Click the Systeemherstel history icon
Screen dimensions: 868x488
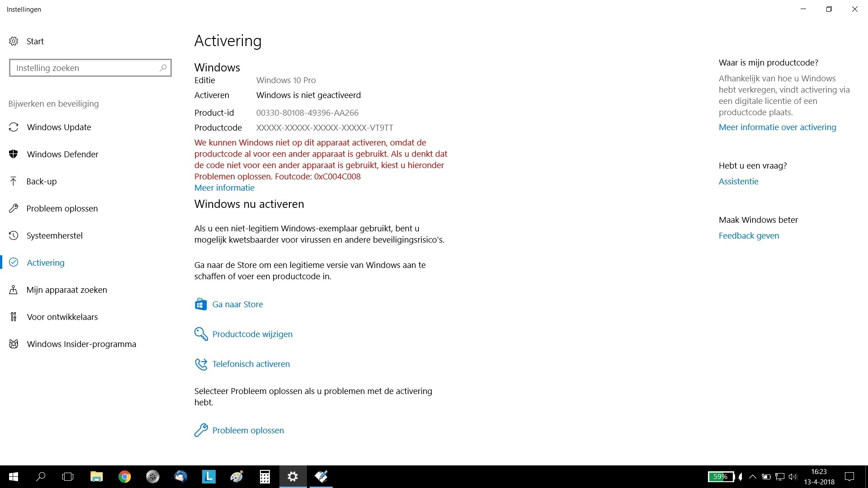14,235
